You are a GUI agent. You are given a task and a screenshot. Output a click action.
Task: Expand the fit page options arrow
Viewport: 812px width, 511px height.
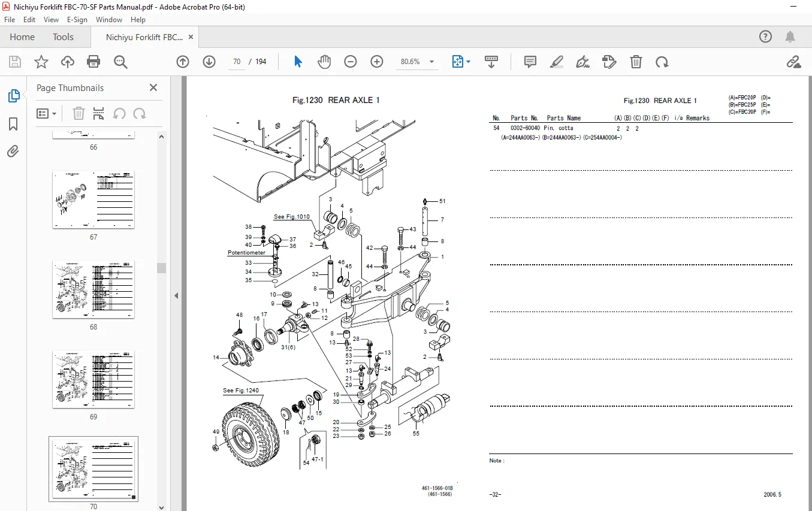tap(468, 62)
